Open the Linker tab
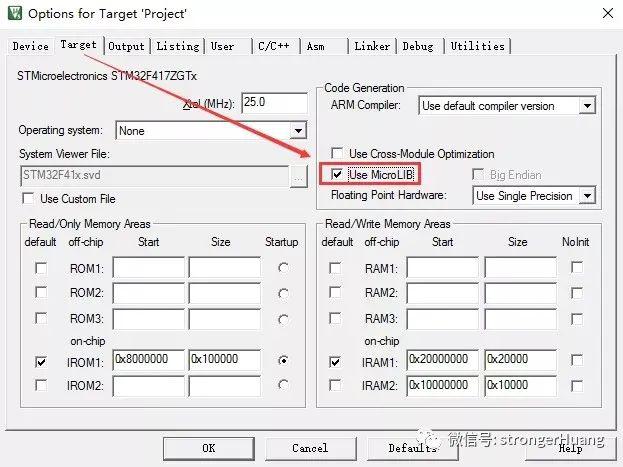623x467 pixels. pyautogui.click(x=372, y=46)
